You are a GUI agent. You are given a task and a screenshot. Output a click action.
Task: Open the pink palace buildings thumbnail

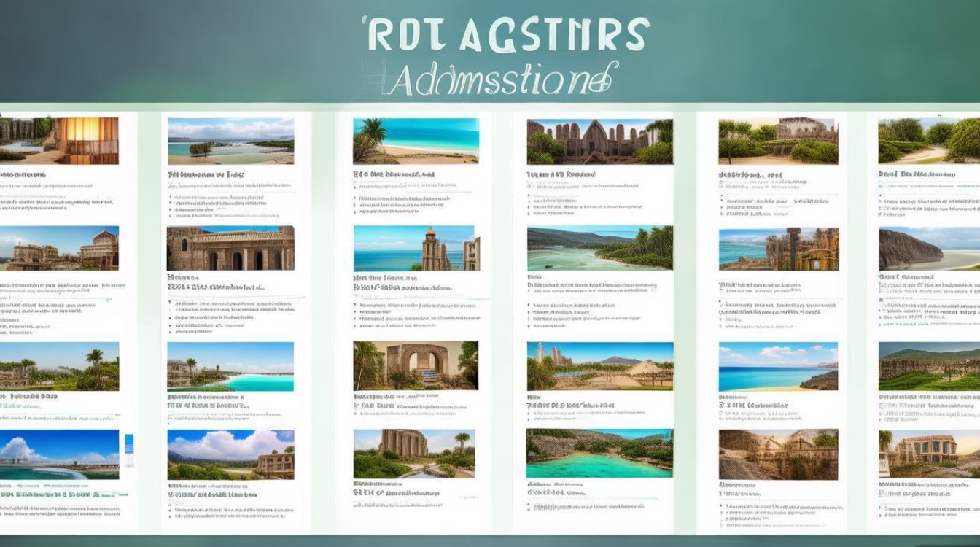(59, 249)
